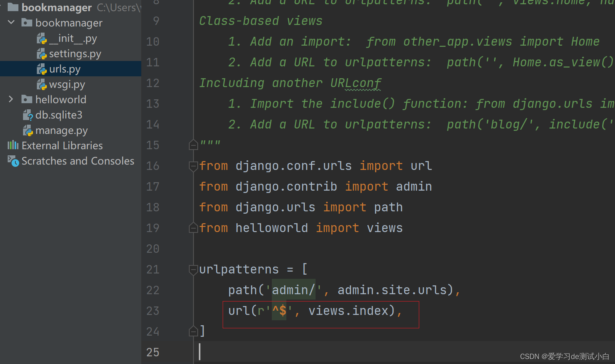Click 'Class-based views' in the docstring
The height and width of the screenshot is (364, 615).
261,21
